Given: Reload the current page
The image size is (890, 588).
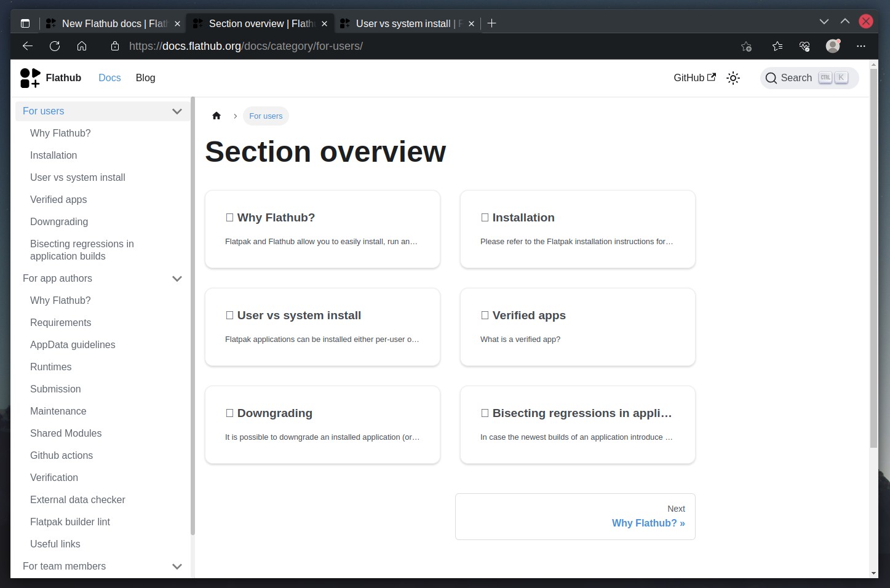Looking at the screenshot, I should pos(55,46).
